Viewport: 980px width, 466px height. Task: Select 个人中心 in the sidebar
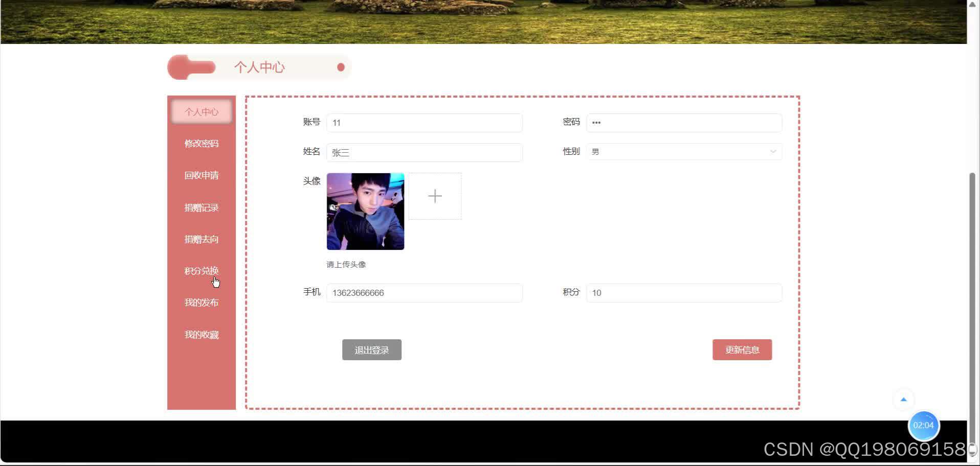[x=202, y=111]
